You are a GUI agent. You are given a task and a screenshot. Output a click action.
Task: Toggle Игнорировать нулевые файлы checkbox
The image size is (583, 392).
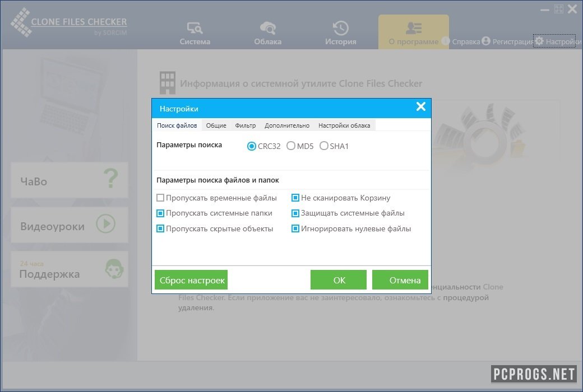pos(295,228)
